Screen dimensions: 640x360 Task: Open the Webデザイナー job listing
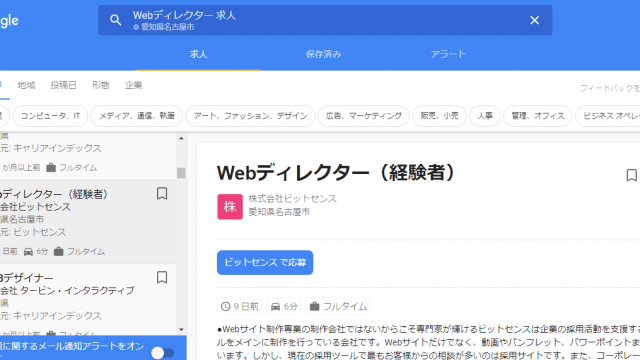88,300
